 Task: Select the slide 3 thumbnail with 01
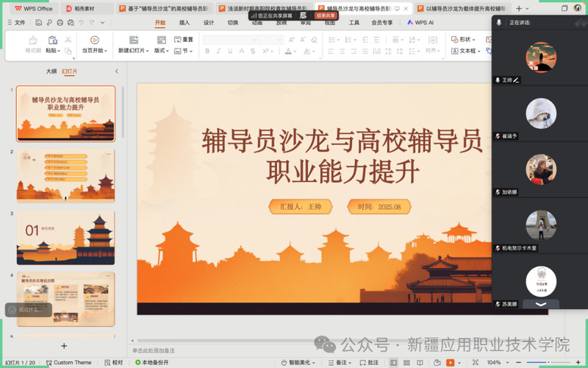(x=65, y=238)
